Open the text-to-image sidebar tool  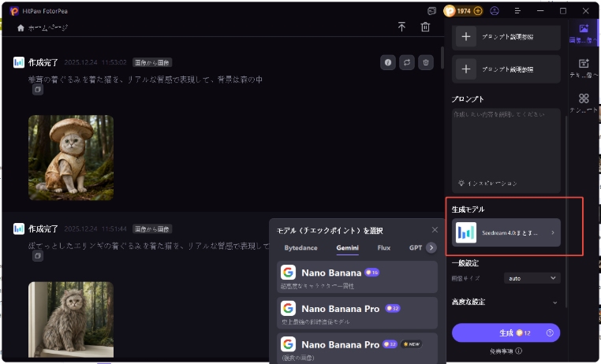click(x=584, y=68)
